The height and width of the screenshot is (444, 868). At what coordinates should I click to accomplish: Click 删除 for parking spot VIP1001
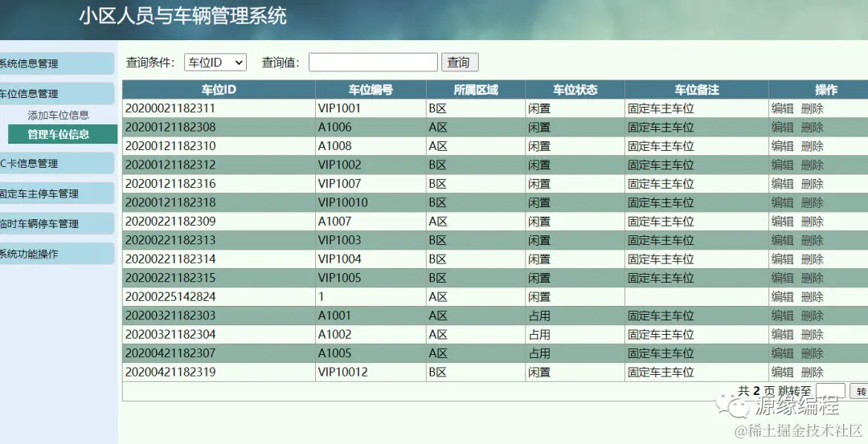tap(812, 108)
